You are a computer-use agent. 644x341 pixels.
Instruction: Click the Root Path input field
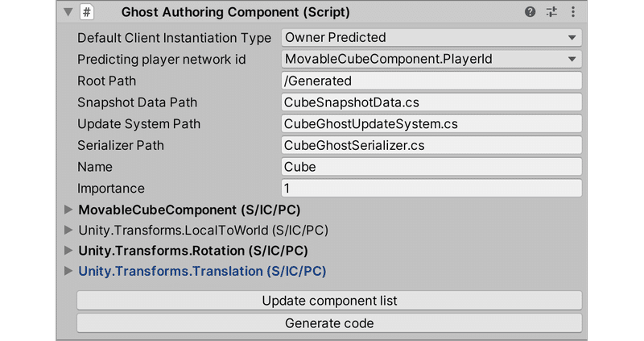tap(431, 81)
